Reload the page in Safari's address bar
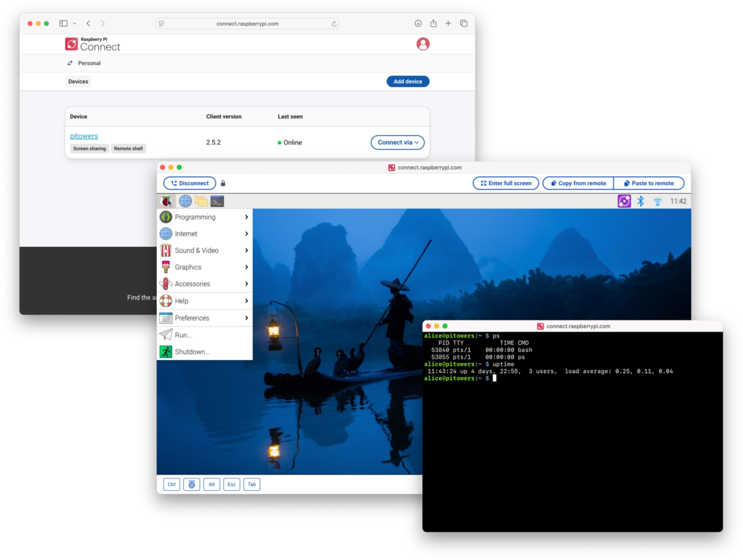743x560 pixels. click(x=334, y=24)
